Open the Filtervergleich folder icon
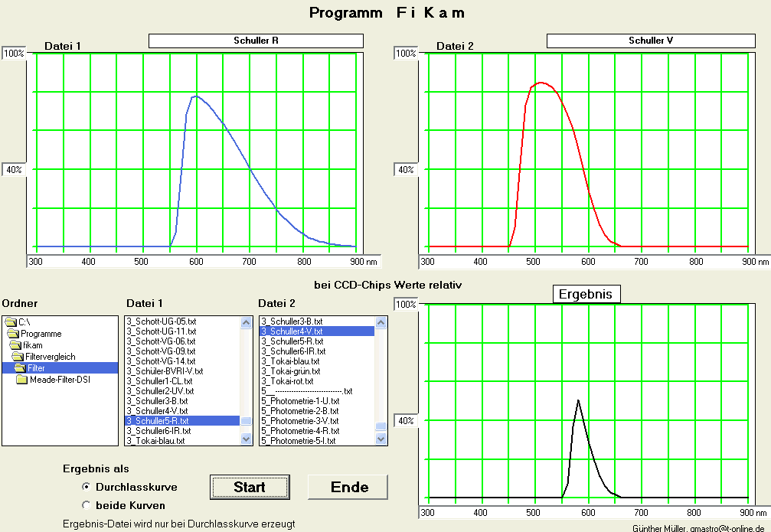771x532 pixels. pyautogui.click(x=20, y=357)
